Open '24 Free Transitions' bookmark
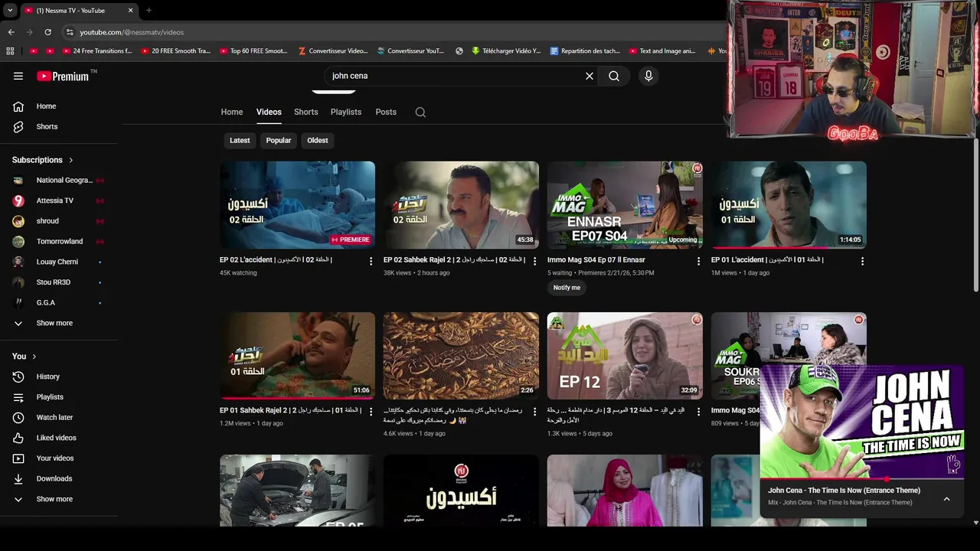This screenshot has width=980, height=551. point(96,51)
